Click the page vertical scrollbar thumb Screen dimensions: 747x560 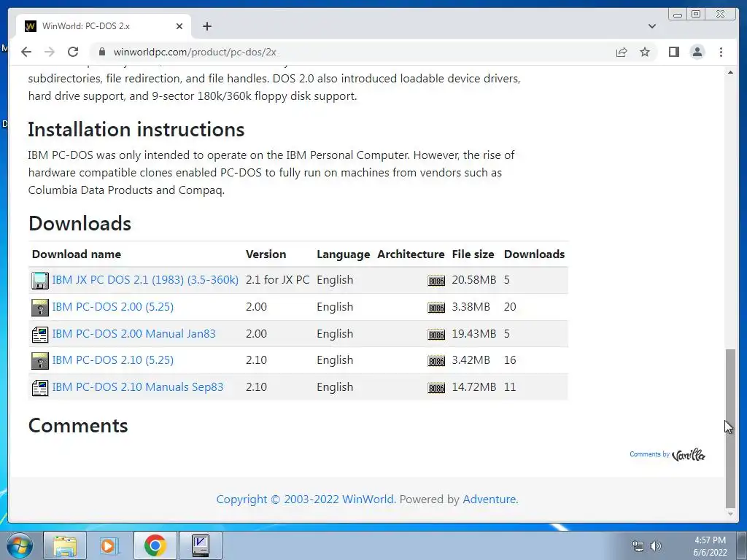pyautogui.click(x=729, y=429)
